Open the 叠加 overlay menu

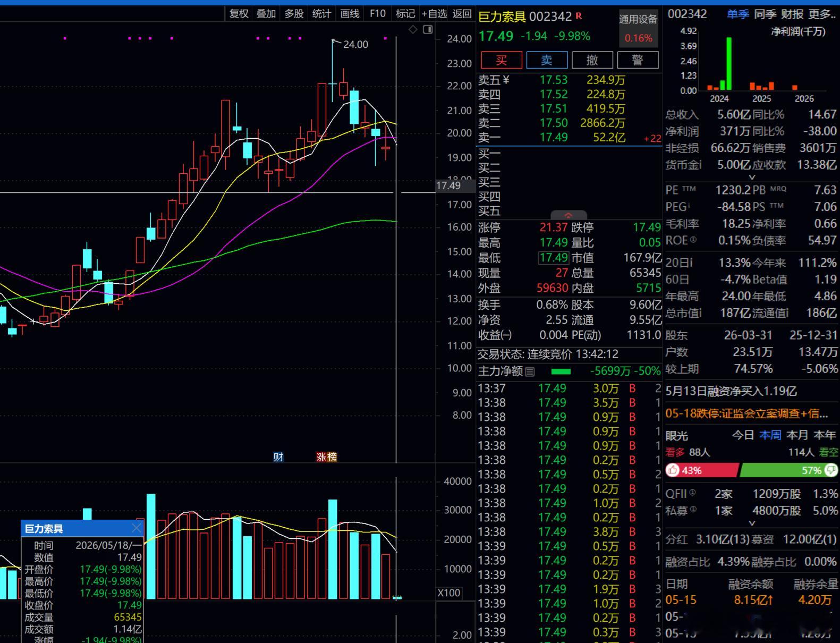point(266,14)
